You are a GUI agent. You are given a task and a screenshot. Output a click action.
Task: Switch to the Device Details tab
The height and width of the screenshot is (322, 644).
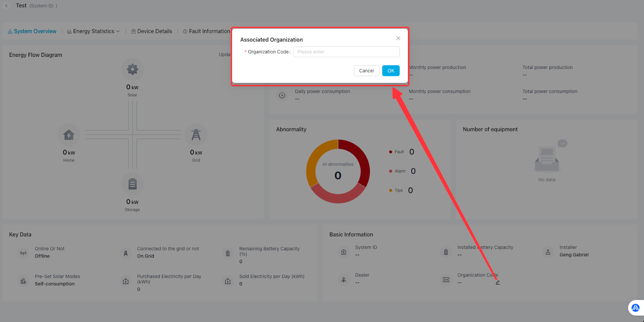coord(152,31)
